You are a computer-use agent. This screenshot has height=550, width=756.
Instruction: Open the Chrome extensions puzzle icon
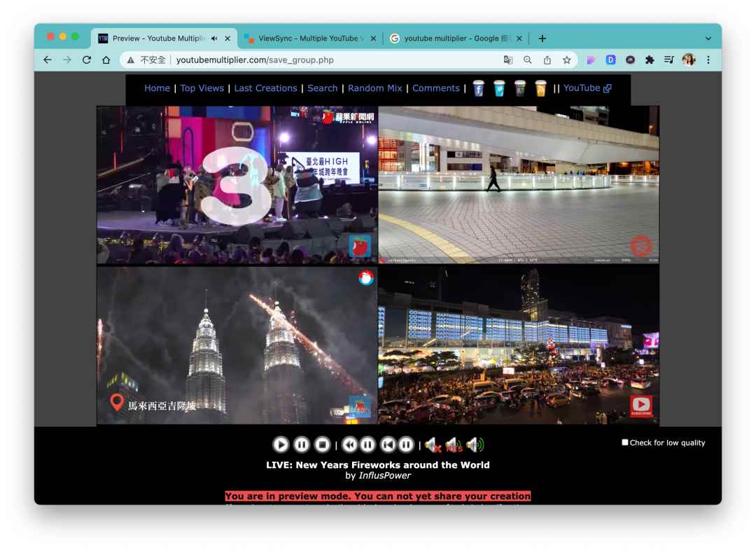(650, 60)
